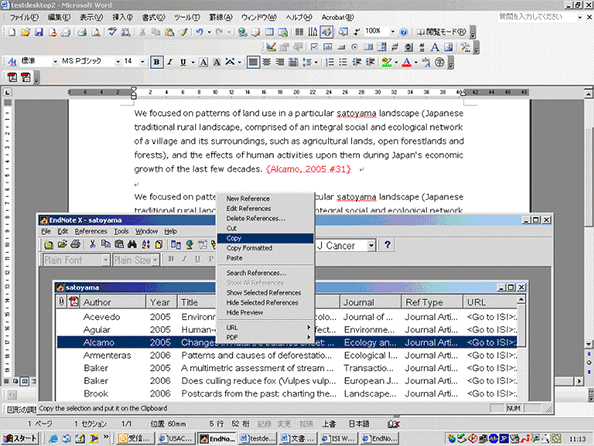This screenshot has width=594, height=446.
Task: Toggle left alignment in Word
Action: [253, 62]
